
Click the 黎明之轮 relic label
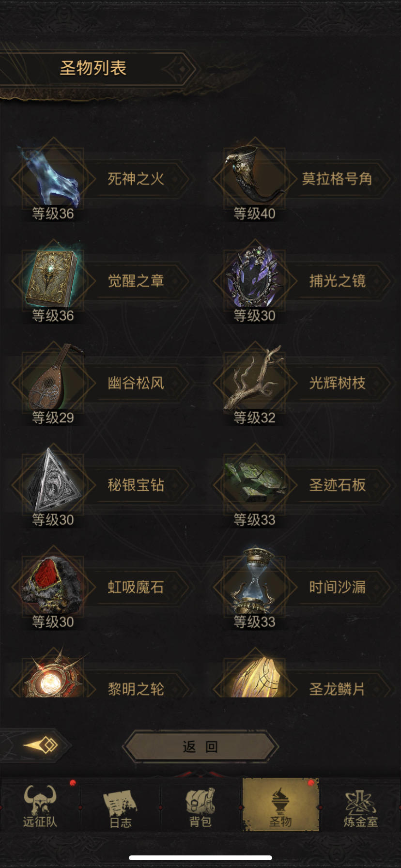click(136, 688)
